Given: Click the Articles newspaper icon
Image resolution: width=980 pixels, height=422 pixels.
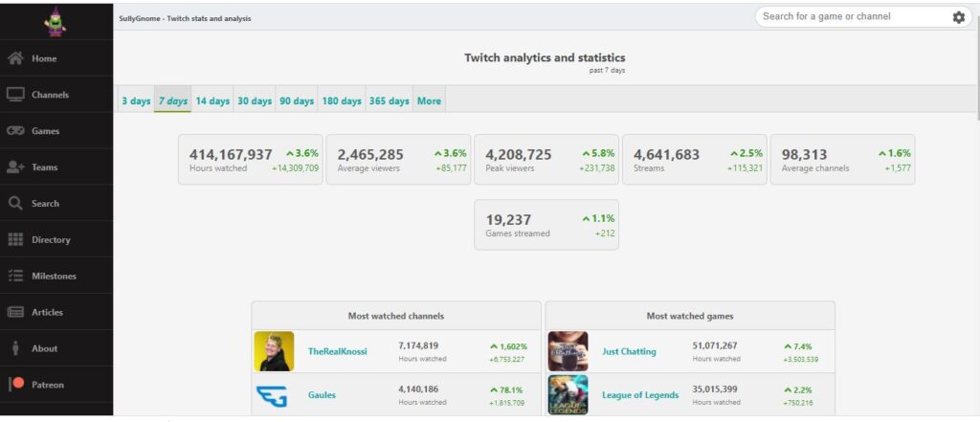Looking at the screenshot, I should click(x=15, y=312).
